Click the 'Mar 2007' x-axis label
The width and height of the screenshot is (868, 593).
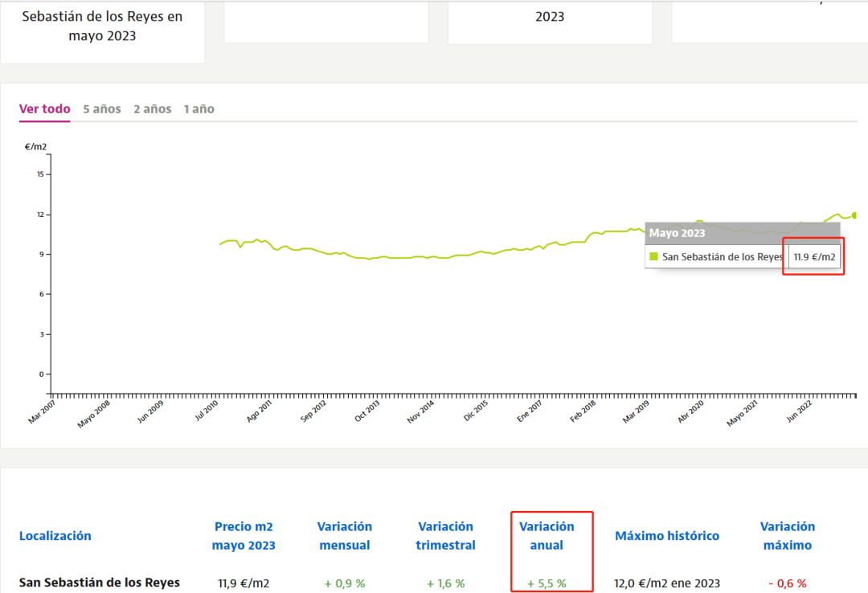(x=43, y=411)
